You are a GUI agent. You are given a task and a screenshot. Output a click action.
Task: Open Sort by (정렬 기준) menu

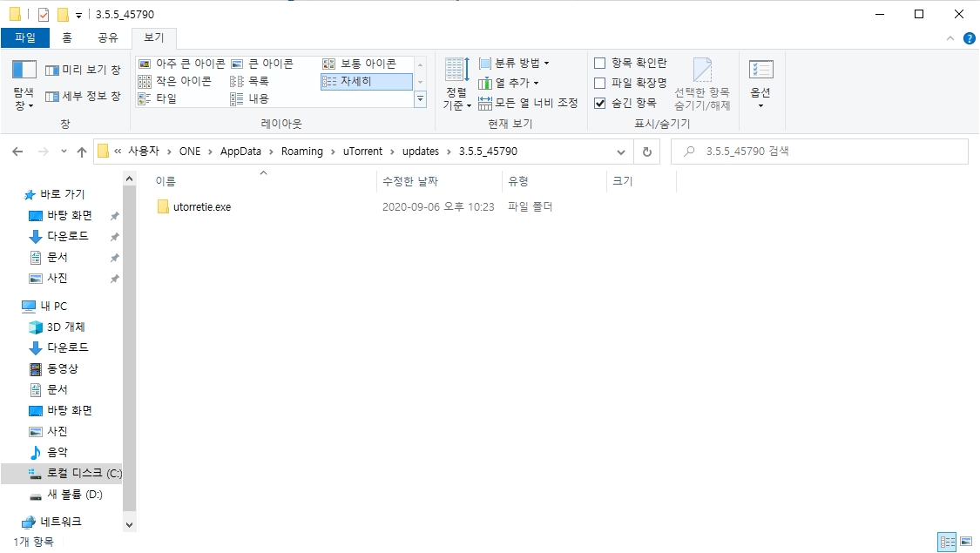[x=456, y=84]
